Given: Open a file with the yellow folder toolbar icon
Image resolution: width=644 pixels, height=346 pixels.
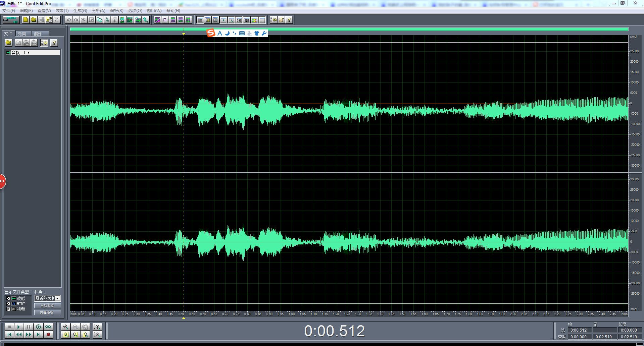Looking at the screenshot, I should (x=33, y=20).
